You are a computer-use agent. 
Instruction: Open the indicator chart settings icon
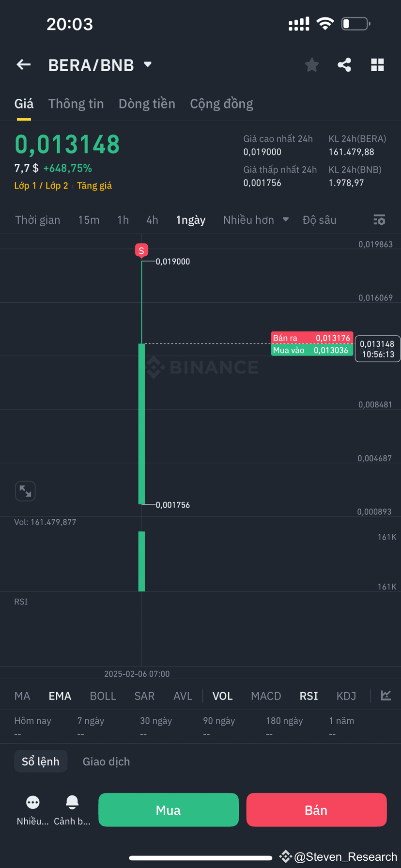coord(386,696)
